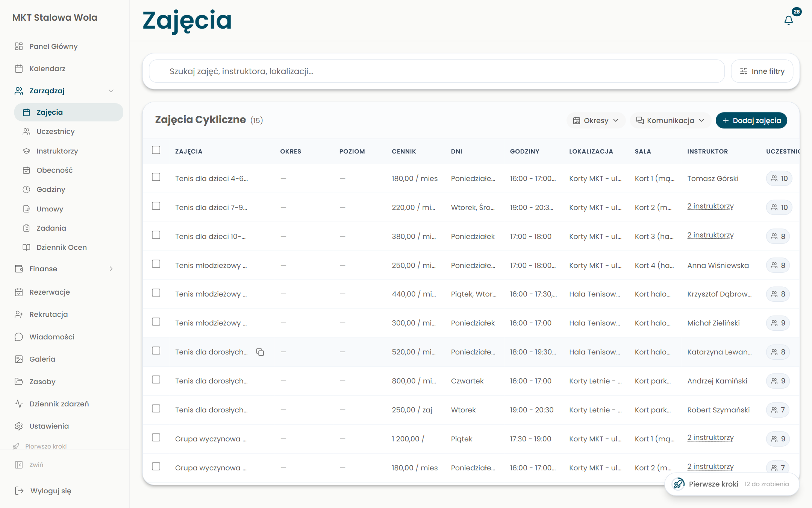Check the Tenis dla dzieci 4-6 row
The image size is (812, 508).
(x=156, y=177)
